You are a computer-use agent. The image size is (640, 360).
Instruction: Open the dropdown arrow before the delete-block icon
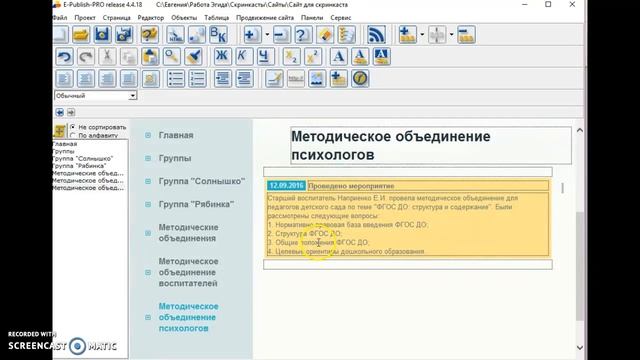(451, 35)
